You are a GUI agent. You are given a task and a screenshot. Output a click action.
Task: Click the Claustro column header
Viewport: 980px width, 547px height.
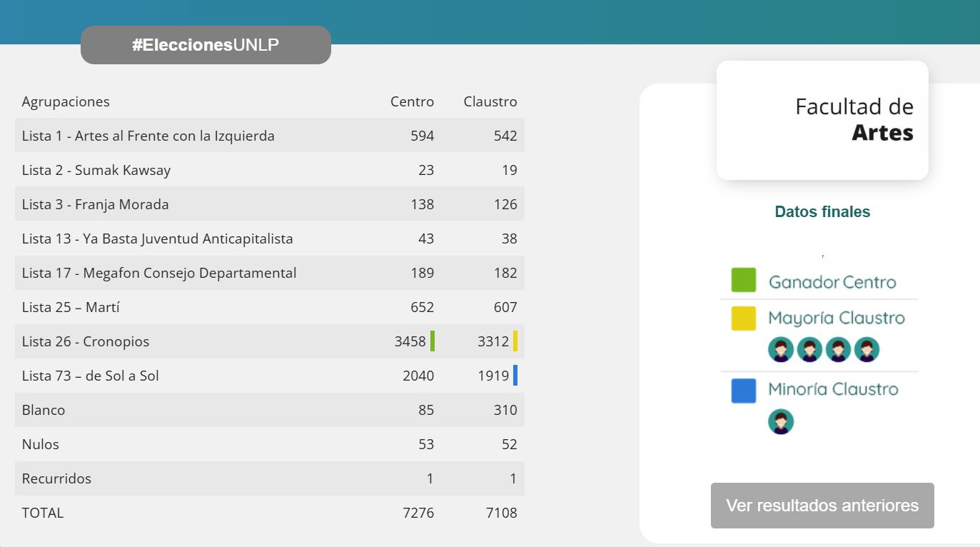pyautogui.click(x=490, y=101)
